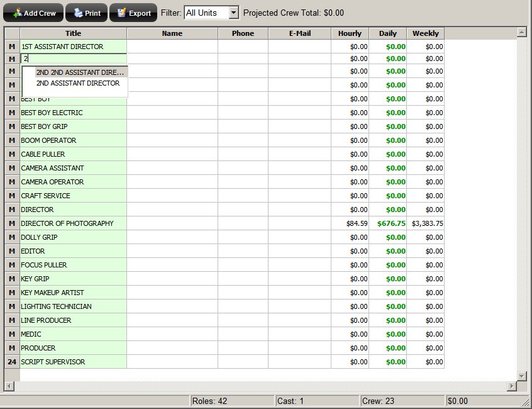The width and height of the screenshot is (532, 409).
Task: Select the LIGHTING TECHNICIAN title cell
Action: pyautogui.click(x=74, y=306)
